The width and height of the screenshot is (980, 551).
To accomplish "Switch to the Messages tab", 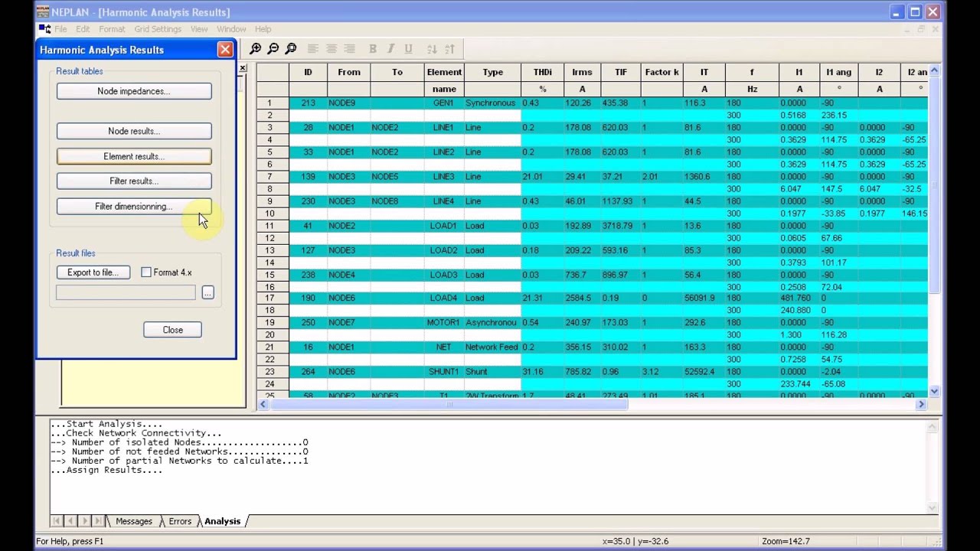I will [134, 521].
